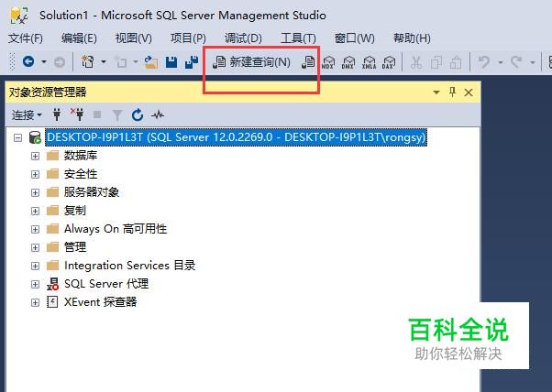Open the 调试(D) menu
Image resolution: width=552 pixels, height=392 pixels.
(243, 38)
